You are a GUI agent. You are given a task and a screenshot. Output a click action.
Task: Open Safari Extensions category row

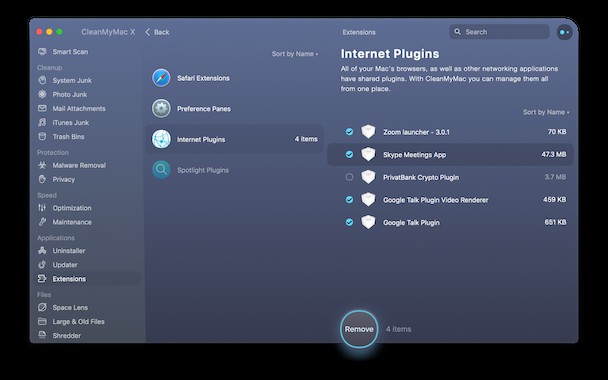coord(234,78)
